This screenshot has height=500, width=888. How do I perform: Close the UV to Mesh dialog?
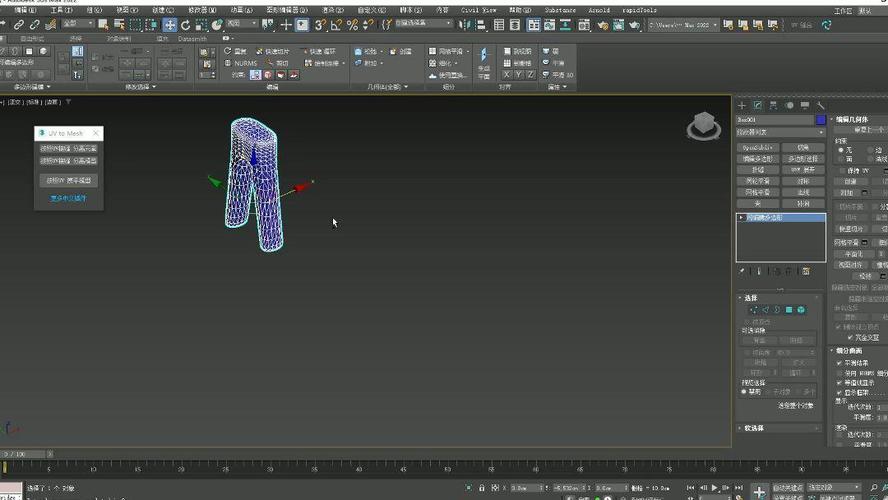96,133
